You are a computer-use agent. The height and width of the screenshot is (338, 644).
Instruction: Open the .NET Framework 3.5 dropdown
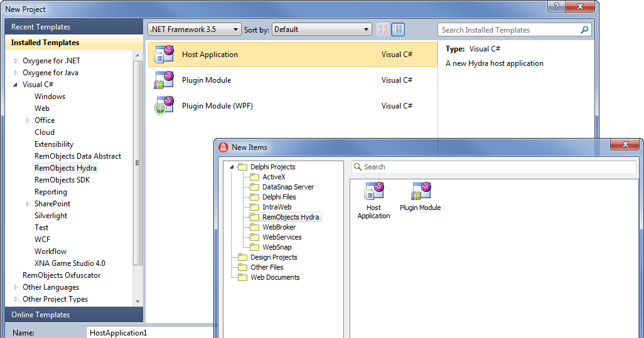(x=195, y=29)
